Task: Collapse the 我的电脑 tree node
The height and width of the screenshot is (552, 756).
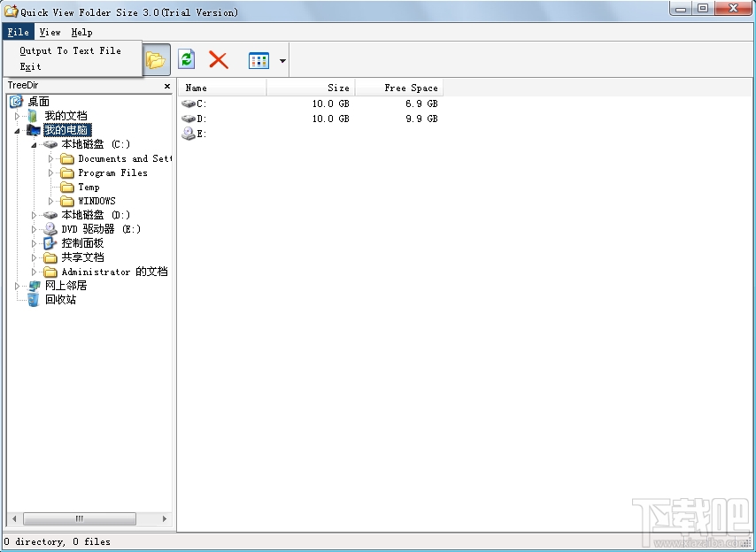Action: [18, 131]
